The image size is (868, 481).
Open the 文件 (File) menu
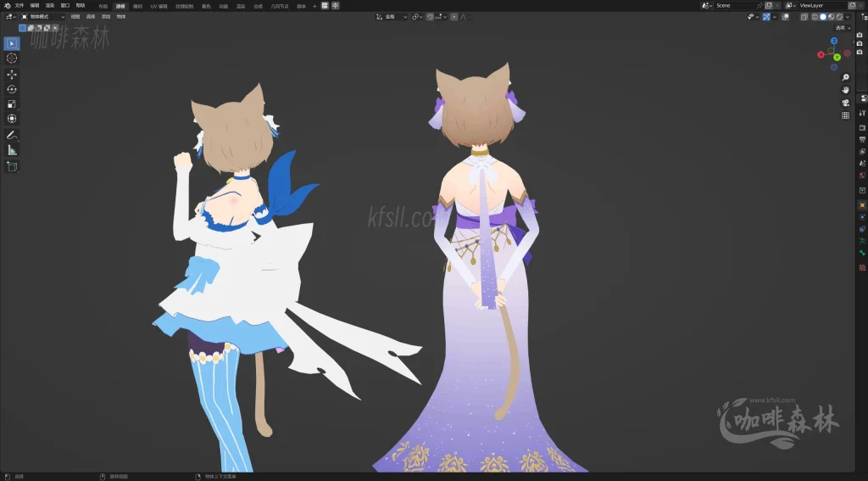click(19, 6)
